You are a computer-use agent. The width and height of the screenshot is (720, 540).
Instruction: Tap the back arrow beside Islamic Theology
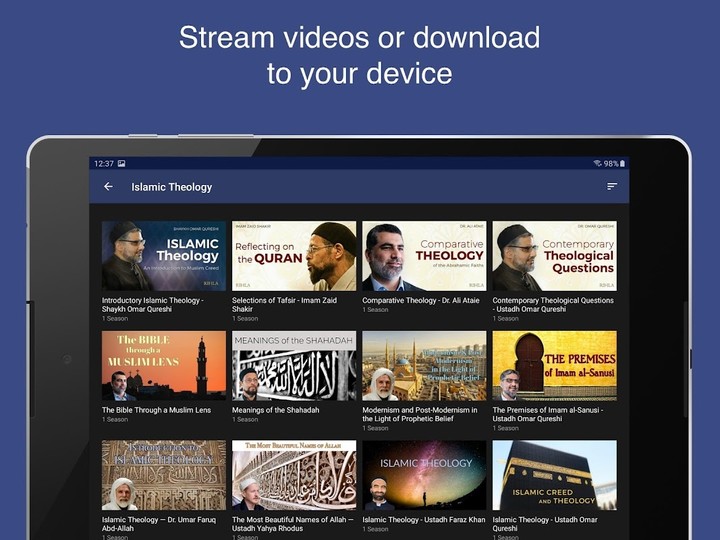coord(108,186)
